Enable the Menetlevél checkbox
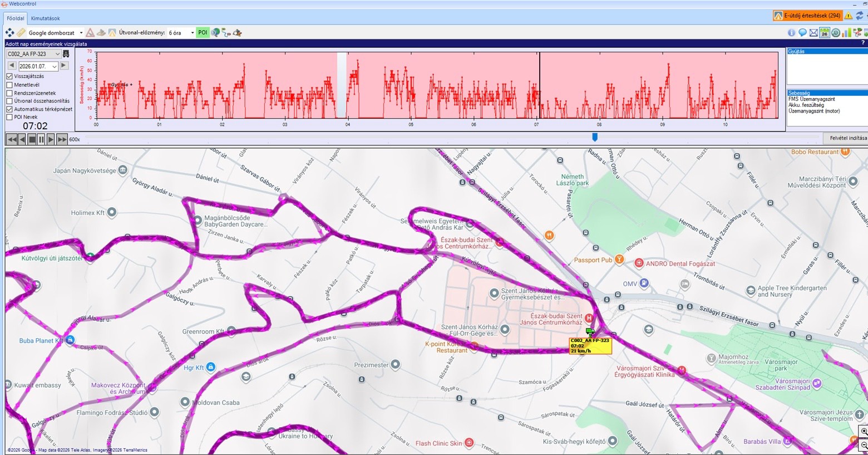 tap(9, 85)
